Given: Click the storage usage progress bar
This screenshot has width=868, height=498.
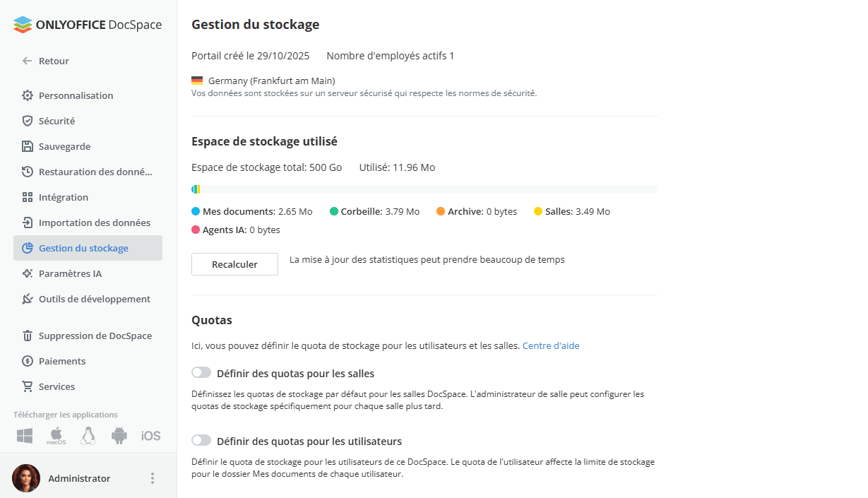Looking at the screenshot, I should coord(424,189).
